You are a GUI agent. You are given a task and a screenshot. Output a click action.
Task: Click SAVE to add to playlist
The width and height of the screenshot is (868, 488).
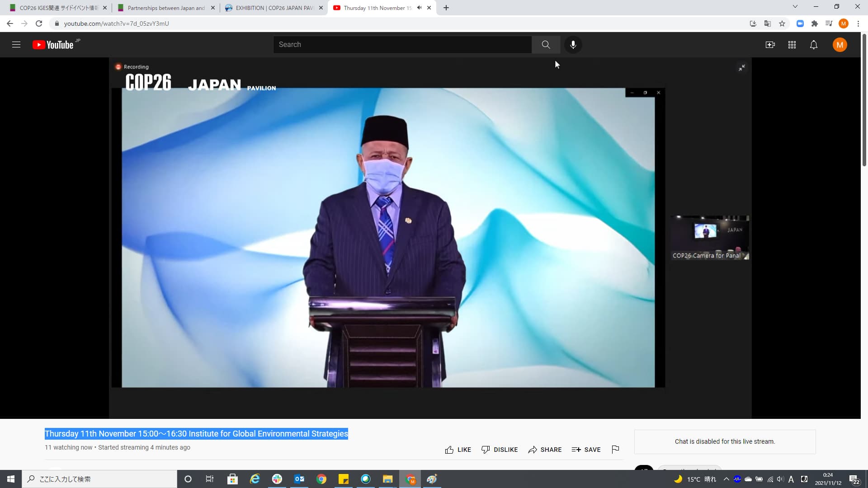(586, 450)
